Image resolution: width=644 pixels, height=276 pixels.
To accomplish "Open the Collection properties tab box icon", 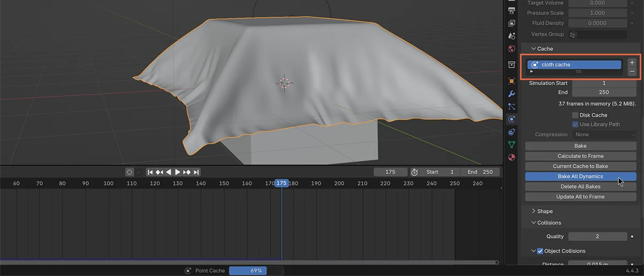I will click(x=511, y=65).
